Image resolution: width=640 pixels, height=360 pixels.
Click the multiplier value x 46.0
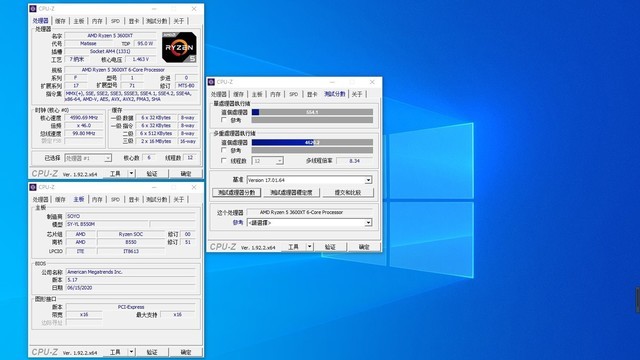point(84,125)
